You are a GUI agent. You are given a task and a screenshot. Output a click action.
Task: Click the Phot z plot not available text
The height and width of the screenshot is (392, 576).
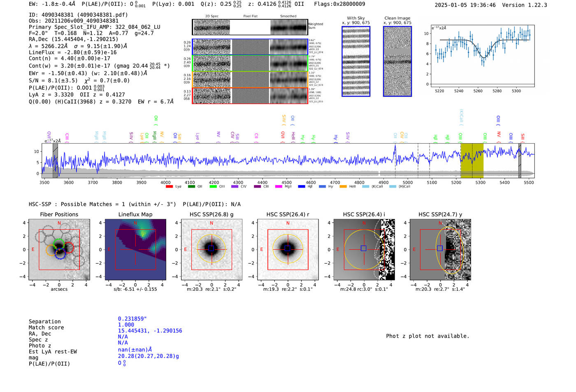(x=427, y=336)
